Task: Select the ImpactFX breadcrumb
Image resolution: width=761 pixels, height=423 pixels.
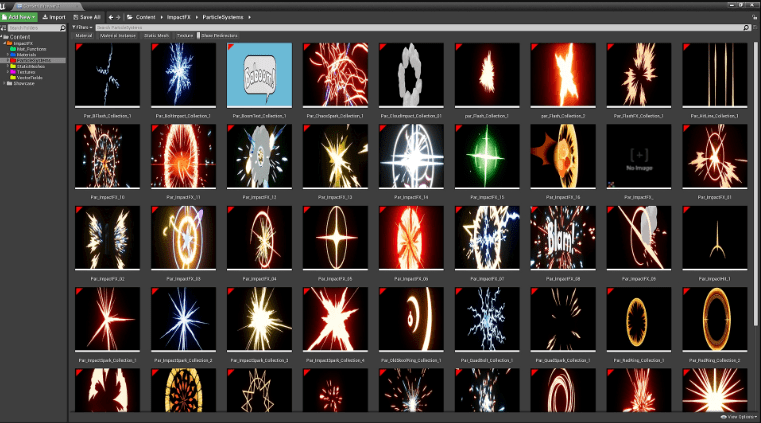Action: [x=179, y=17]
